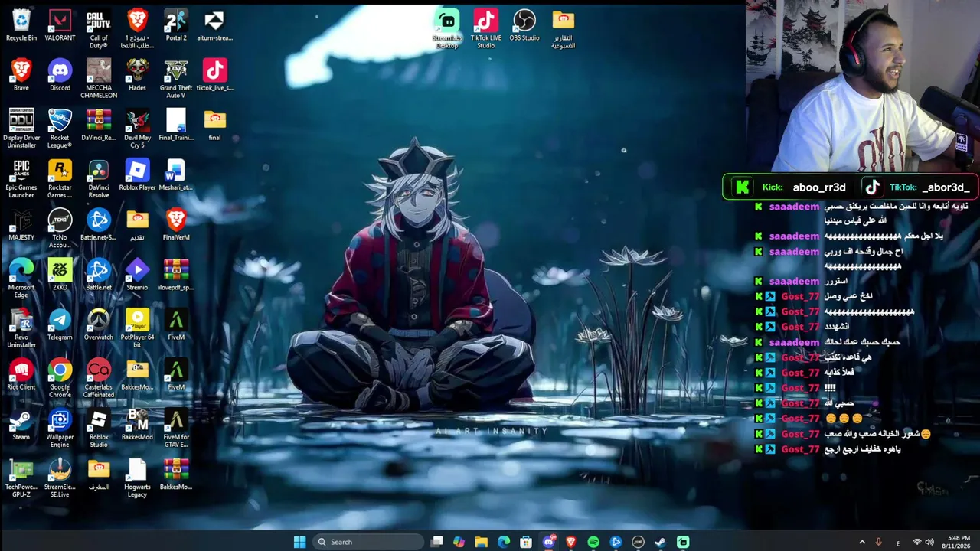Select the Overwatch desktop icon
Screen dimensions: 980x551
(x=99, y=324)
